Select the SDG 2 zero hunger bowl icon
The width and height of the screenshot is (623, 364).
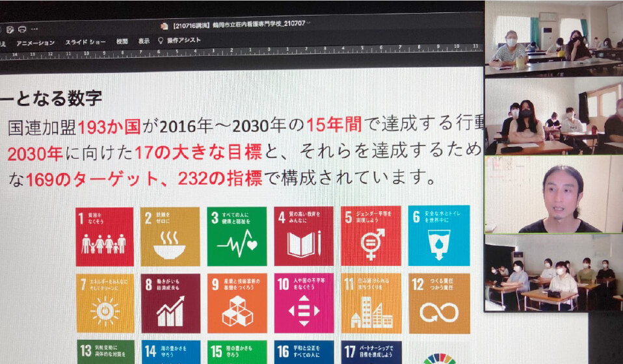[169, 237]
